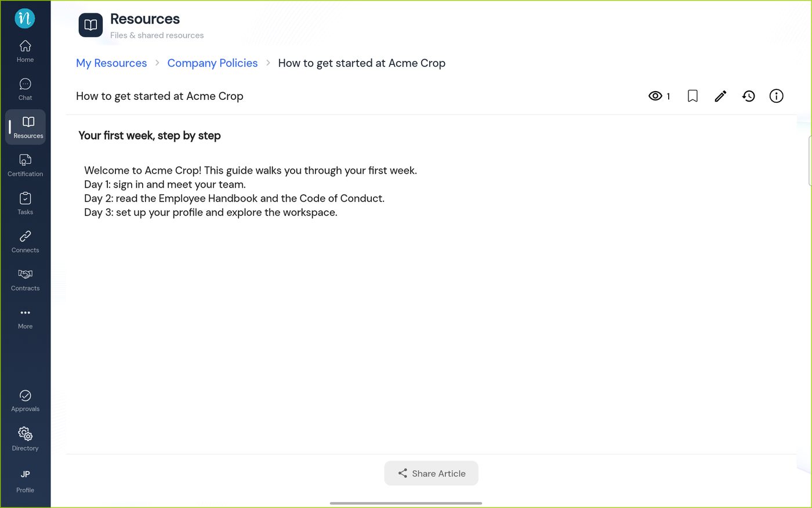Show article info details
The image size is (812, 508).
pyautogui.click(x=776, y=96)
